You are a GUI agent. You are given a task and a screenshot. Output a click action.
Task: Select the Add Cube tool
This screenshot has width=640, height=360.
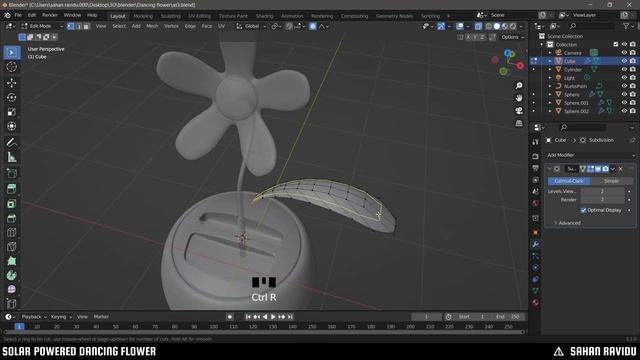tap(11, 173)
